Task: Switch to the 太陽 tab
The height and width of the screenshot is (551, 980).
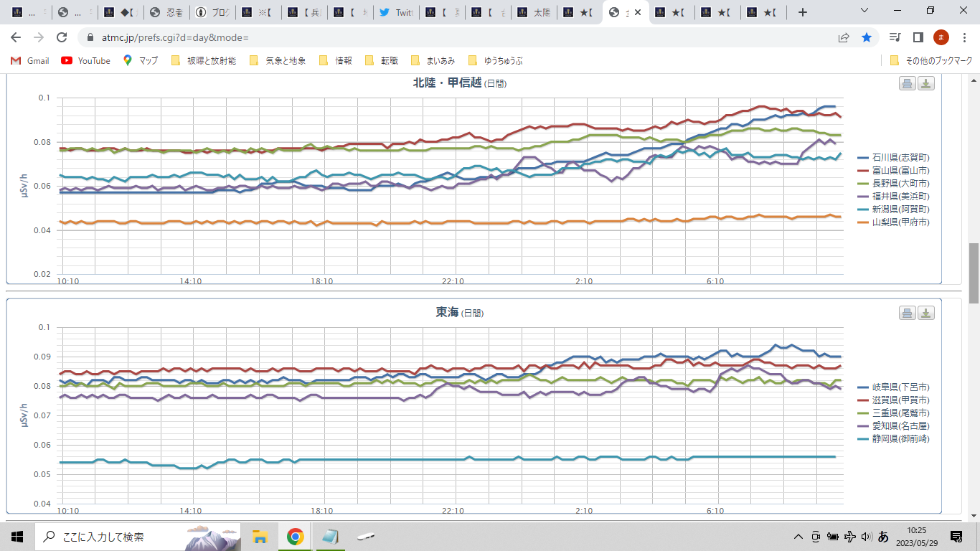Action: pyautogui.click(x=533, y=12)
